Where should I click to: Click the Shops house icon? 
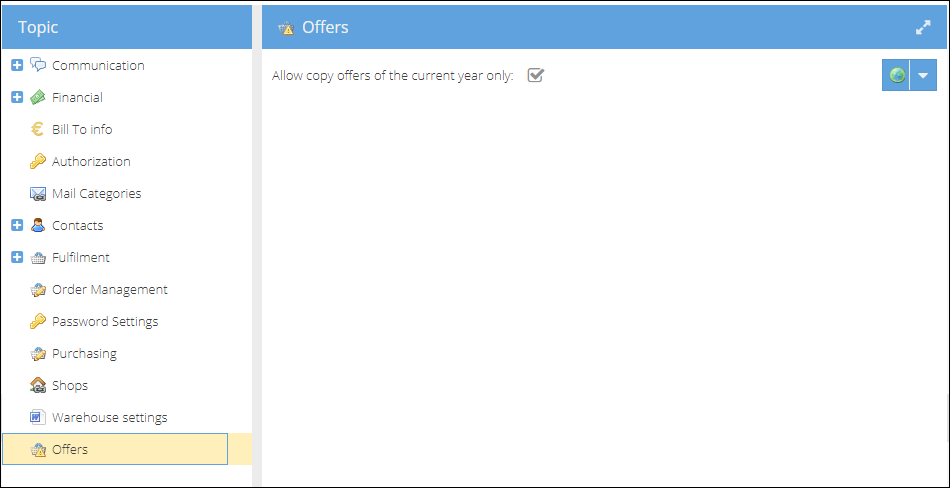[38, 385]
